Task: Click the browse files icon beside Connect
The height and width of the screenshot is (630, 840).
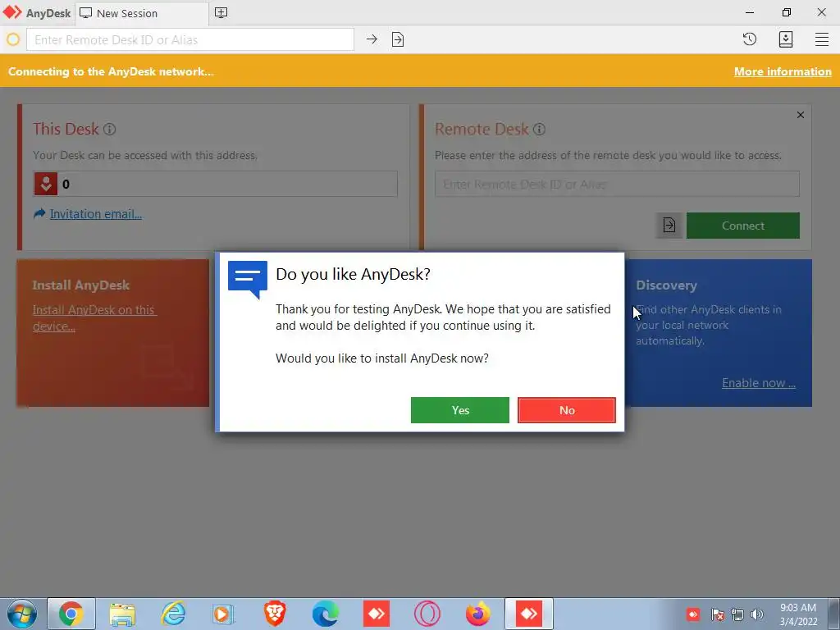Action: point(669,226)
